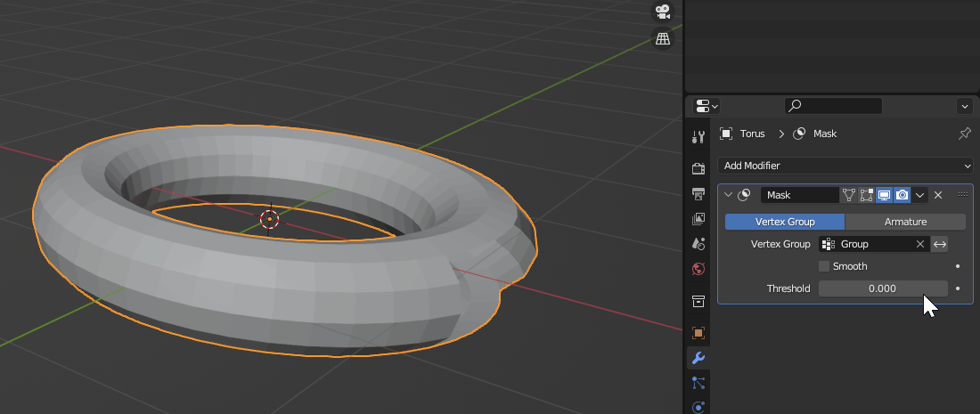Toggle the camera view icon in viewport
Viewport: 980px width, 414px height.
[663, 12]
